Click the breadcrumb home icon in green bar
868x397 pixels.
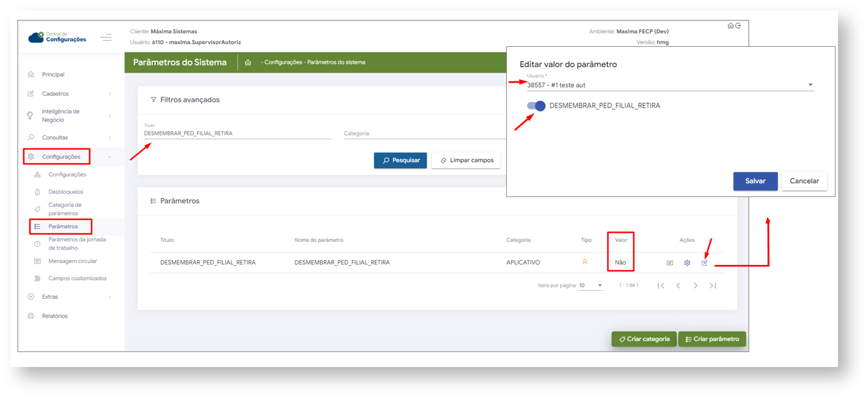tap(248, 63)
